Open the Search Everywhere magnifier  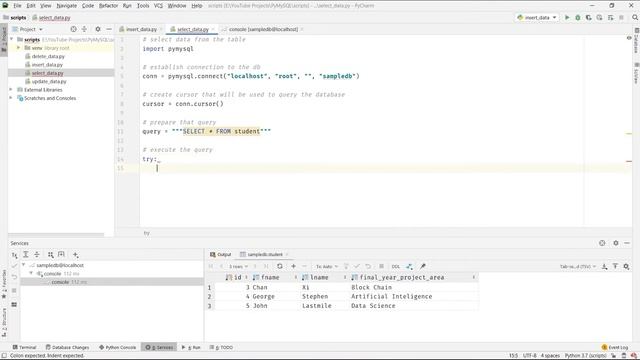(x=635, y=18)
